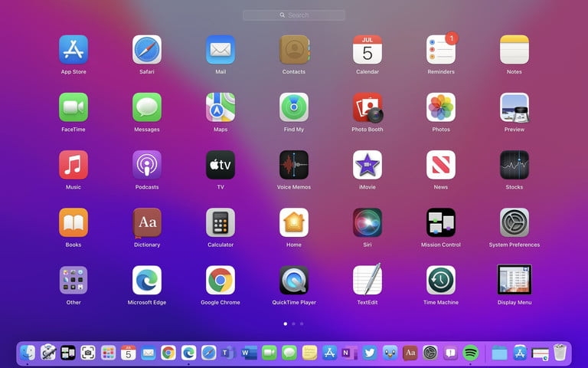Open Dictionary from the Launchpad grid

pyautogui.click(x=147, y=222)
